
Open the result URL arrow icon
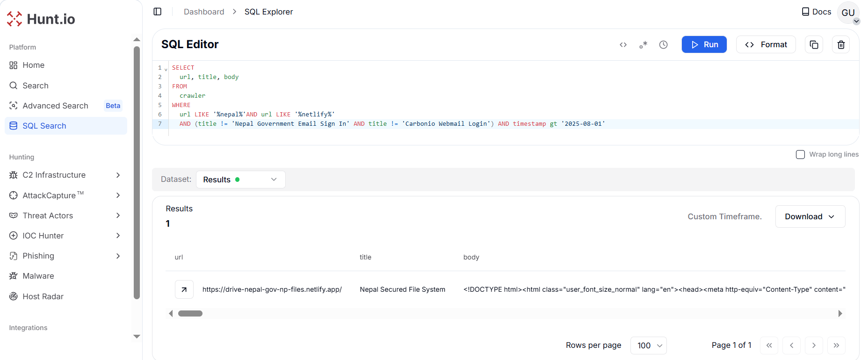pyautogui.click(x=184, y=289)
